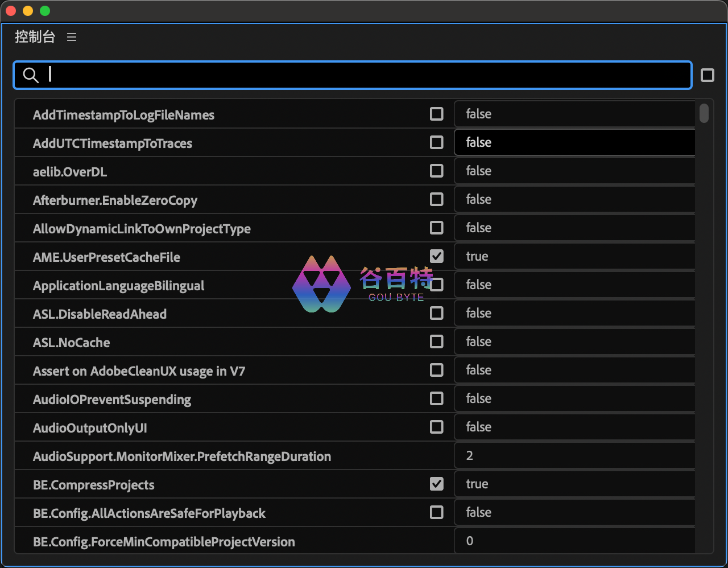The width and height of the screenshot is (728, 568).
Task: Click the PrefetchRangeDuration value field showing 2
Action: tap(574, 455)
